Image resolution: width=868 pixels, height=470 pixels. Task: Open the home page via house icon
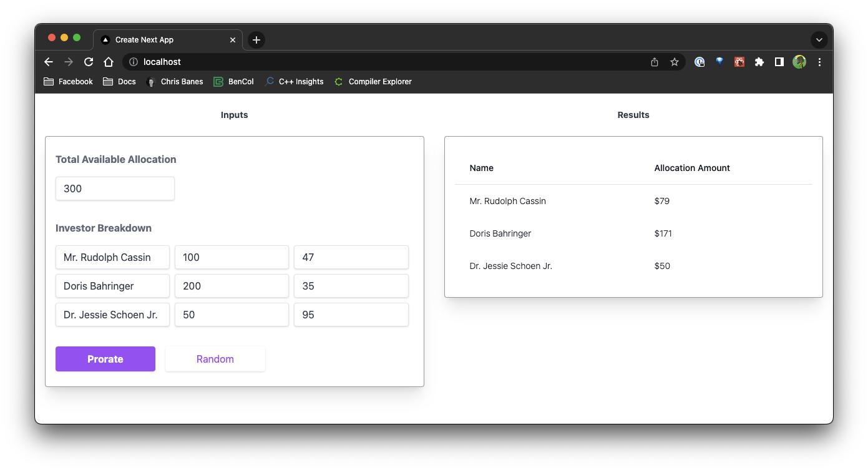tap(109, 62)
